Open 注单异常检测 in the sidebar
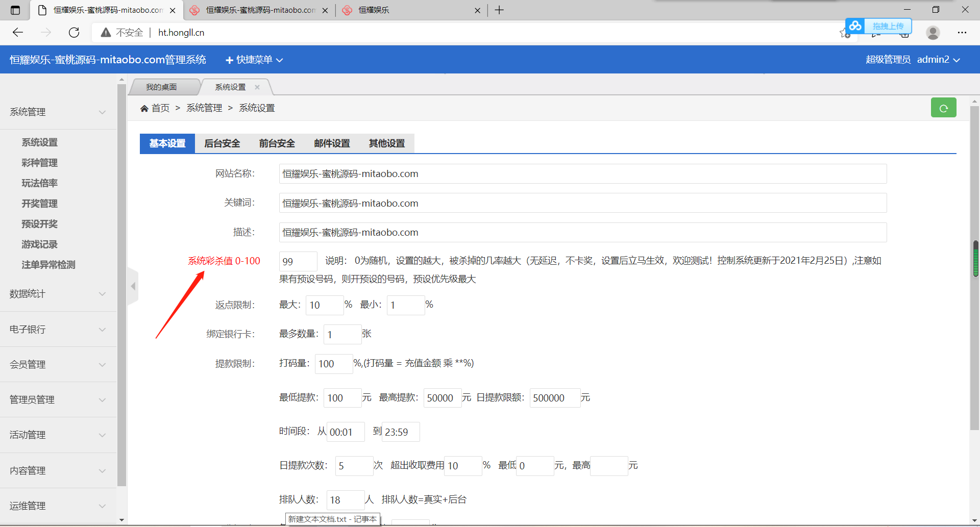Viewport: 980px width, 527px height. pos(48,265)
